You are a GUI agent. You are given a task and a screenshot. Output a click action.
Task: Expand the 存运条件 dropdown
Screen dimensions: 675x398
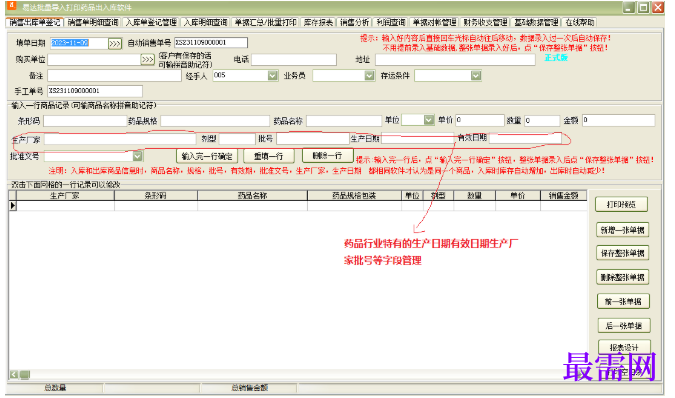click(x=476, y=76)
